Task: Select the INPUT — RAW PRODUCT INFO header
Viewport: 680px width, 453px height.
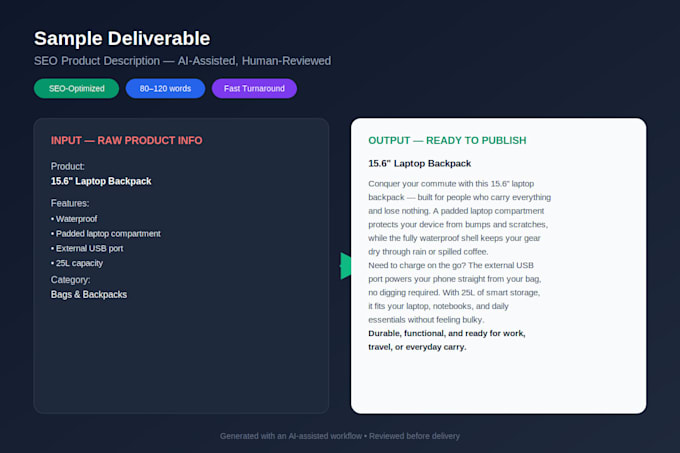Action: 126,140
